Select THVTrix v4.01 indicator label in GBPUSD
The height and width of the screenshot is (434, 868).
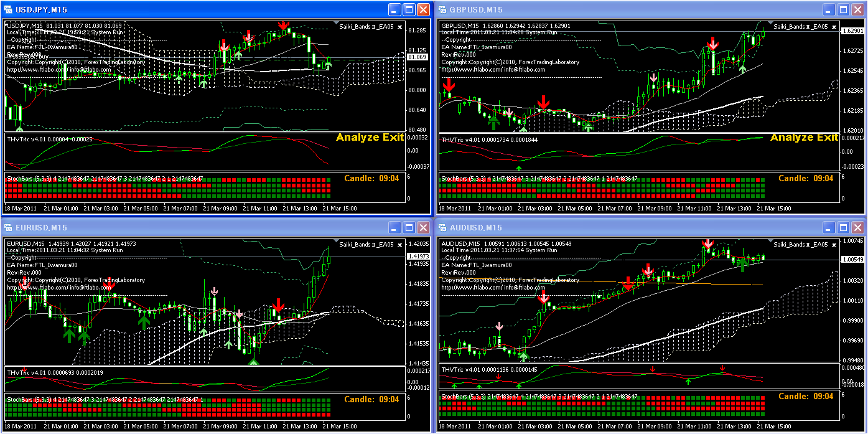(460, 139)
